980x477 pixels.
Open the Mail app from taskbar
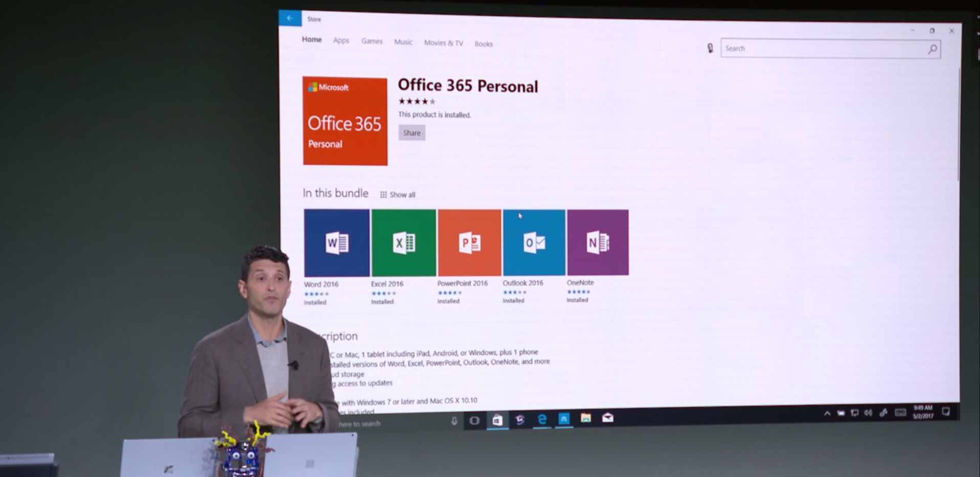[x=607, y=418]
